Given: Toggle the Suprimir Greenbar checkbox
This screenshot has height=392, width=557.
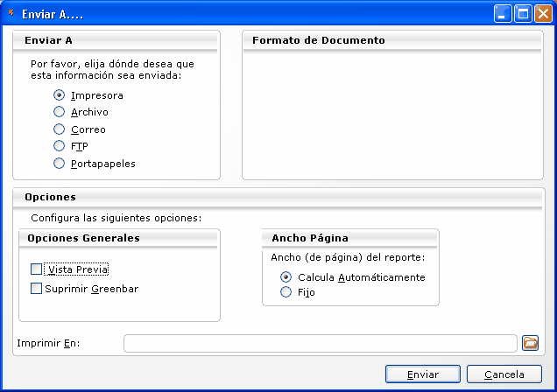Looking at the screenshot, I should [37, 289].
